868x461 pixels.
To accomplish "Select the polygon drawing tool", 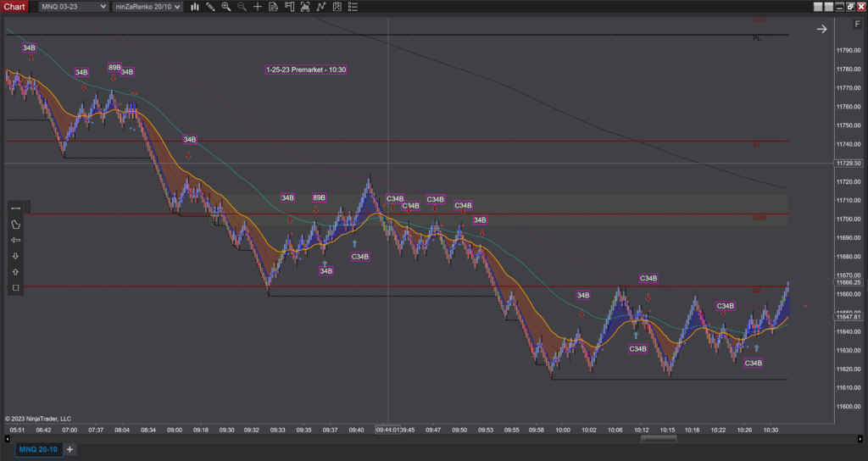I will [15, 224].
